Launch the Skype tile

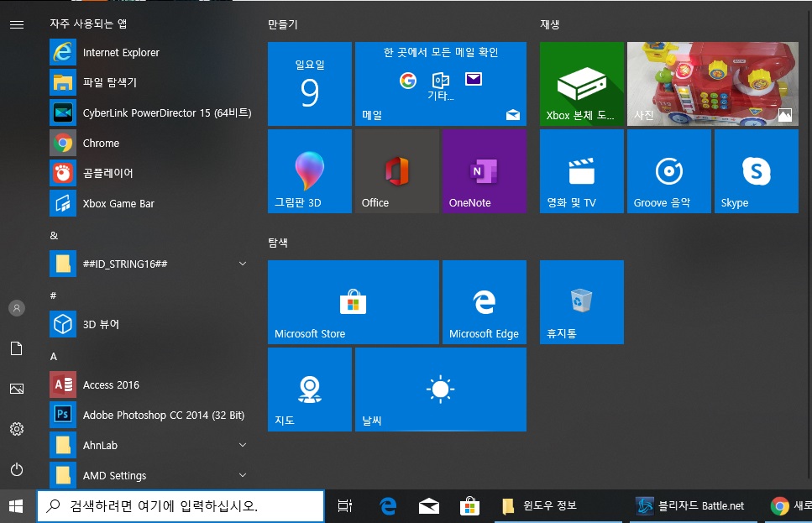(757, 171)
